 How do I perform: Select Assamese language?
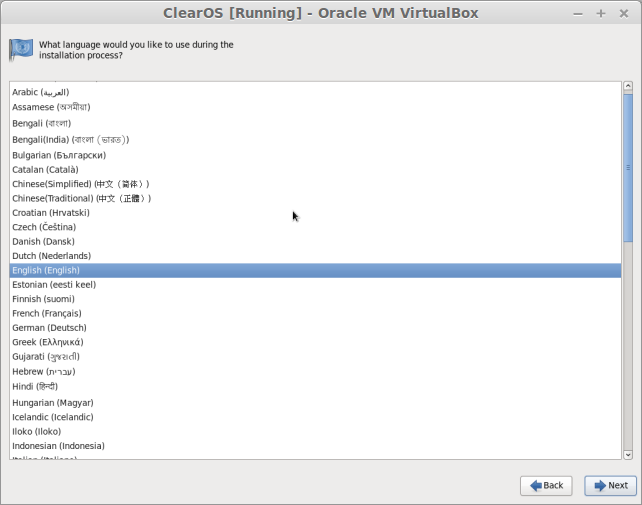pos(315,107)
